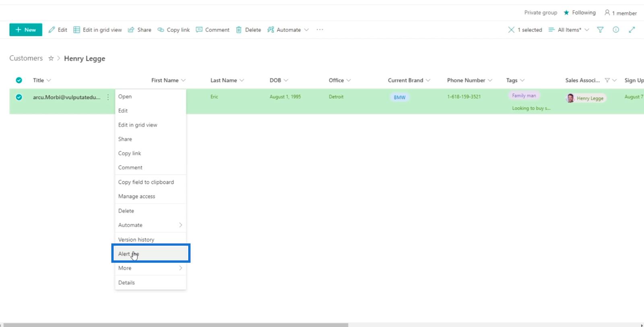Click the Share icon in toolbar
This screenshot has width=644, height=327.
(131, 30)
